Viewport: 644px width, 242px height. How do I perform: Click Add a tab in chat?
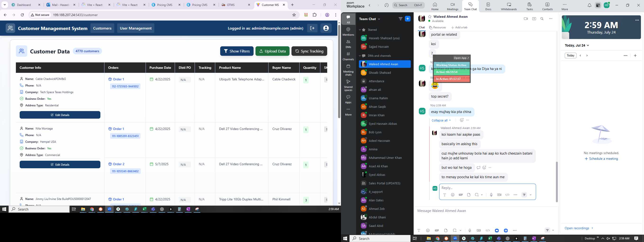459,27
